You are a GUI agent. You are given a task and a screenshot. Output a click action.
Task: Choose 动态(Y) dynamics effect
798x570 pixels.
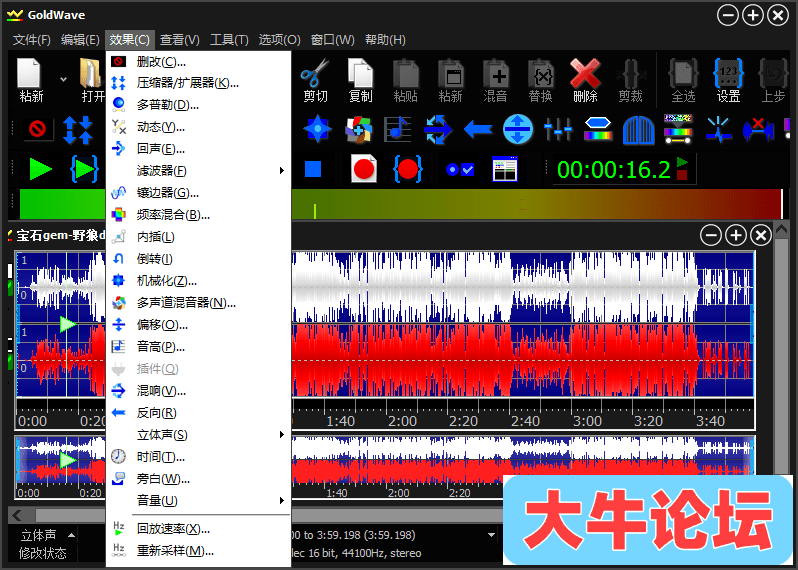click(x=198, y=127)
